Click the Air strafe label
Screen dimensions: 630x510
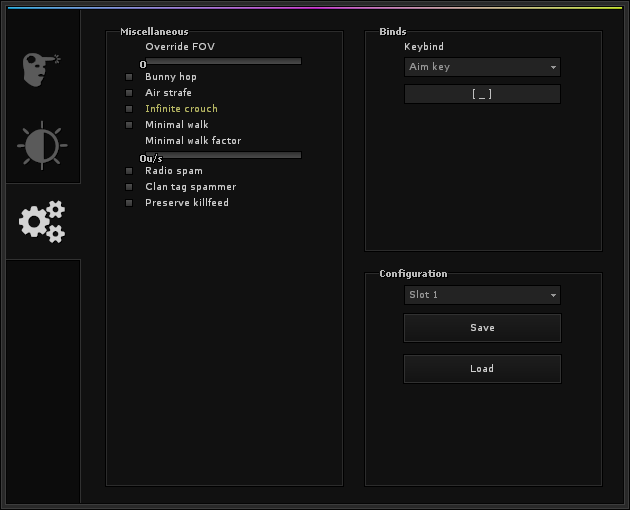point(168,93)
